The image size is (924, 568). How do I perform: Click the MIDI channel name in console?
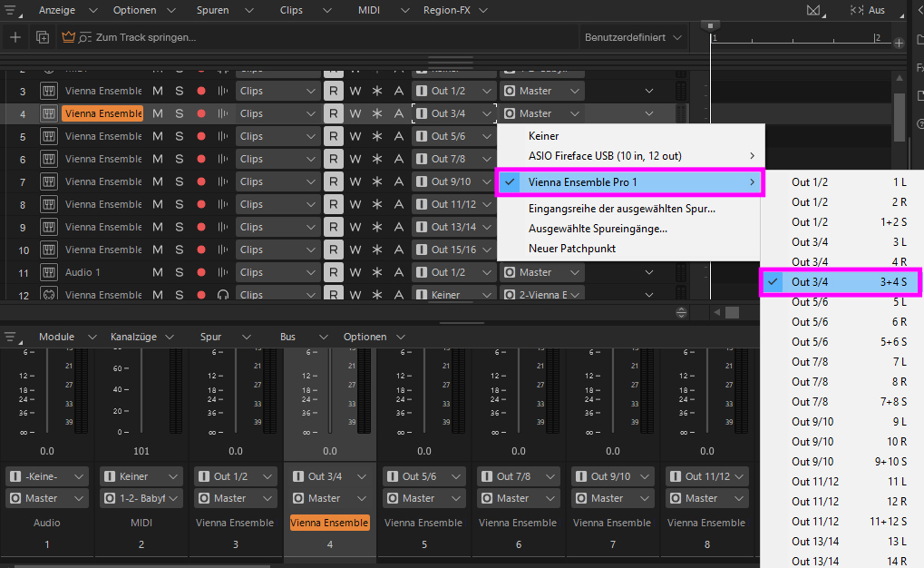click(141, 523)
